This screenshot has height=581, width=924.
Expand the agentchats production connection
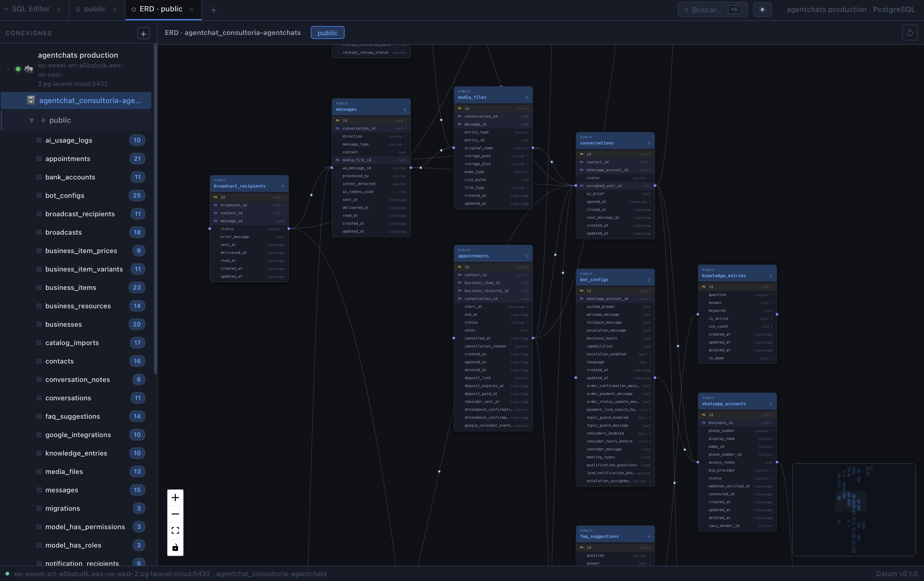point(8,70)
